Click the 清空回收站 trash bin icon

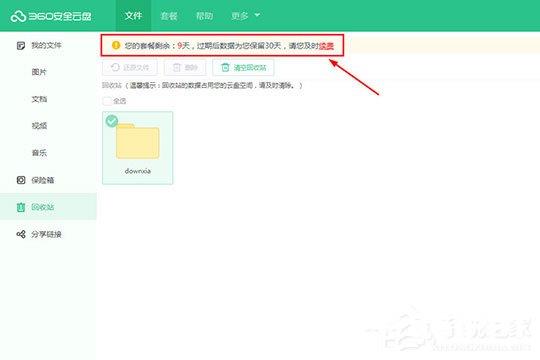click(225, 68)
